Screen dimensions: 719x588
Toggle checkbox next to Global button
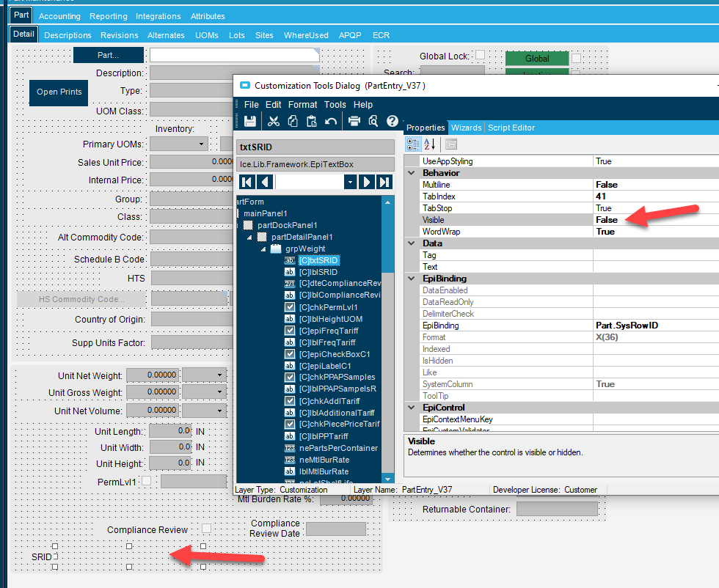577,58
